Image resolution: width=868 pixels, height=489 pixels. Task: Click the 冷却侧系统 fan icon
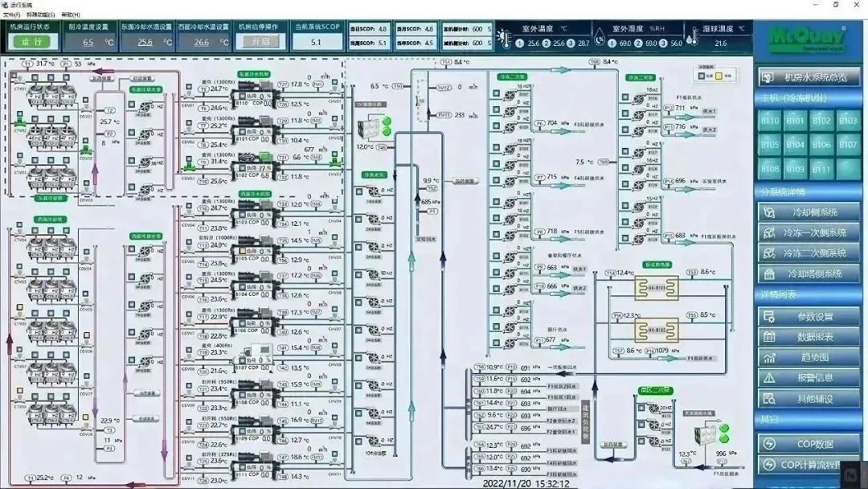click(x=770, y=212)
